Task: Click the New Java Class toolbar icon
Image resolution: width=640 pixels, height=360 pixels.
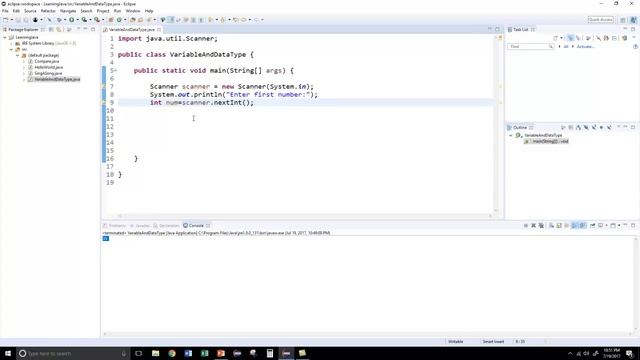Action: tap(119, 20)
